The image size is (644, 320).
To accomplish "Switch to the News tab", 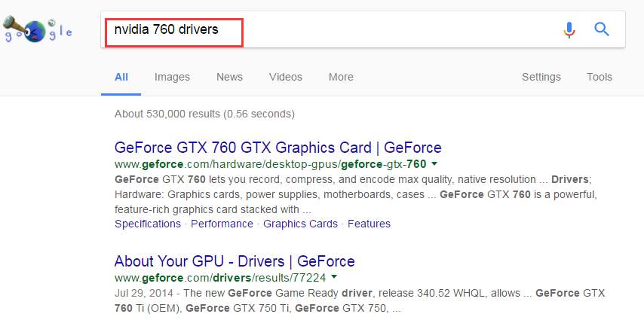I will 229,77.
